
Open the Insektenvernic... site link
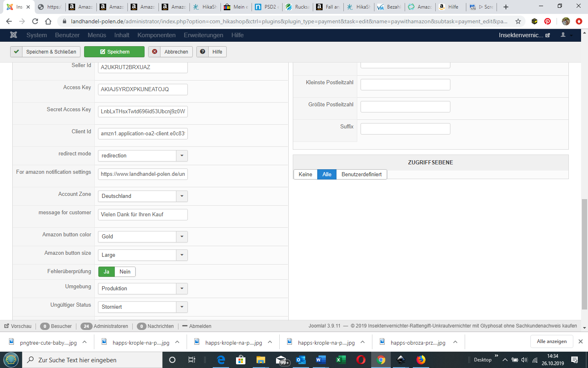point(524,35)
